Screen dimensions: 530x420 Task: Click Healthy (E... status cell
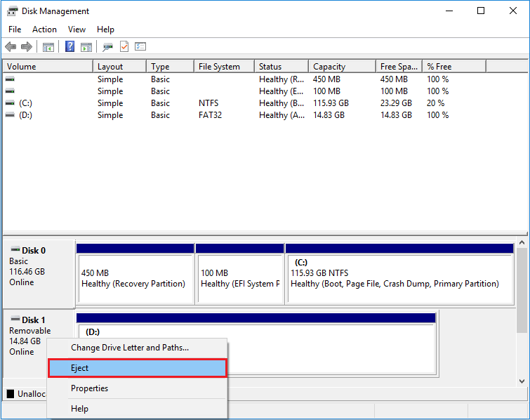point(281,91)
